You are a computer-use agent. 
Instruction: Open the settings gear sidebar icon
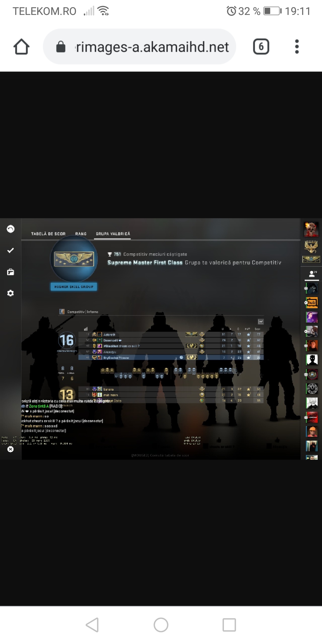click(10, 293)
